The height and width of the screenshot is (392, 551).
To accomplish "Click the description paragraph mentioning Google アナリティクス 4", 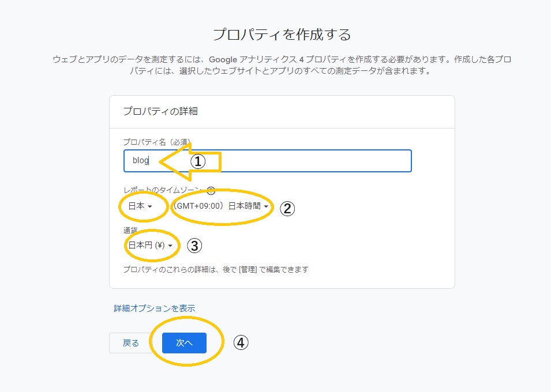I will [282, 66].
